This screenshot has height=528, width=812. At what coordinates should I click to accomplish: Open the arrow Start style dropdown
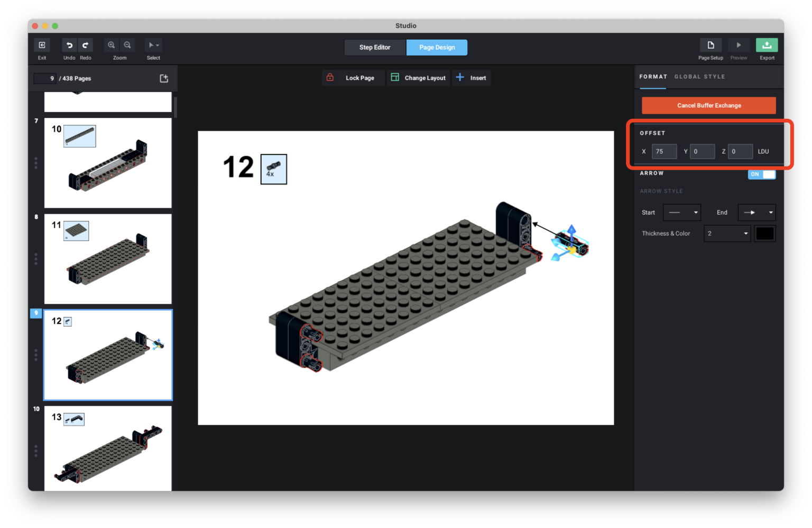[x=681, y=212]
